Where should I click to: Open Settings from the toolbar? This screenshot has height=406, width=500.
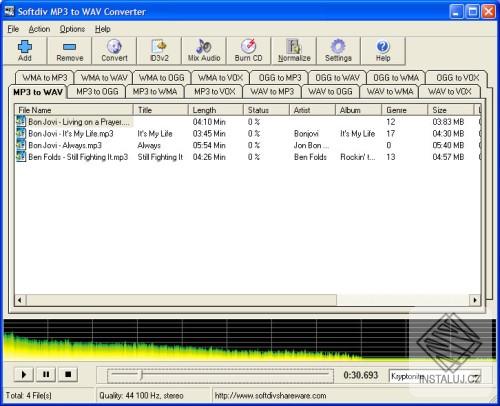pos(338,50)
